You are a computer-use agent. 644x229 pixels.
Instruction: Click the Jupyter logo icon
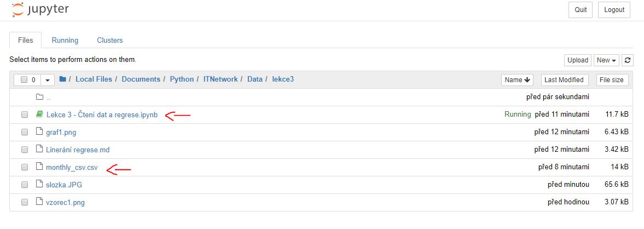(18, 9)
